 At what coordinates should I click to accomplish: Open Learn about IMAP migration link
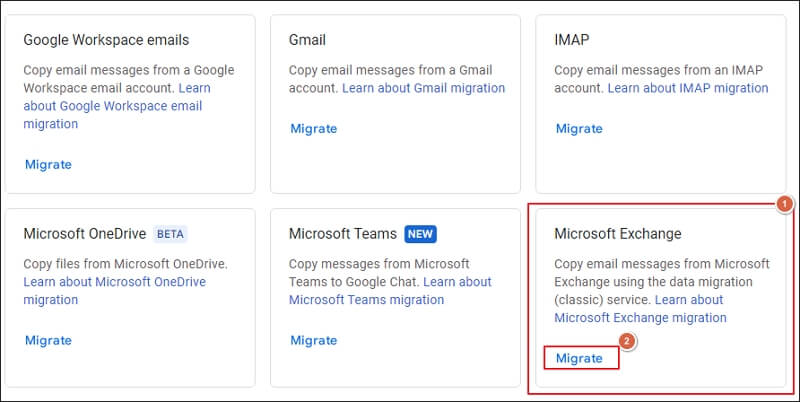[x=688, y=88]
